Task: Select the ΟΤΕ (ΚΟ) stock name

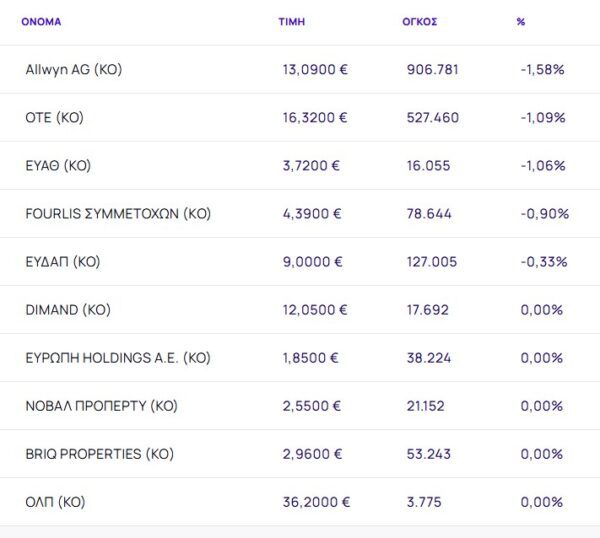Action: tap(54, 118)
